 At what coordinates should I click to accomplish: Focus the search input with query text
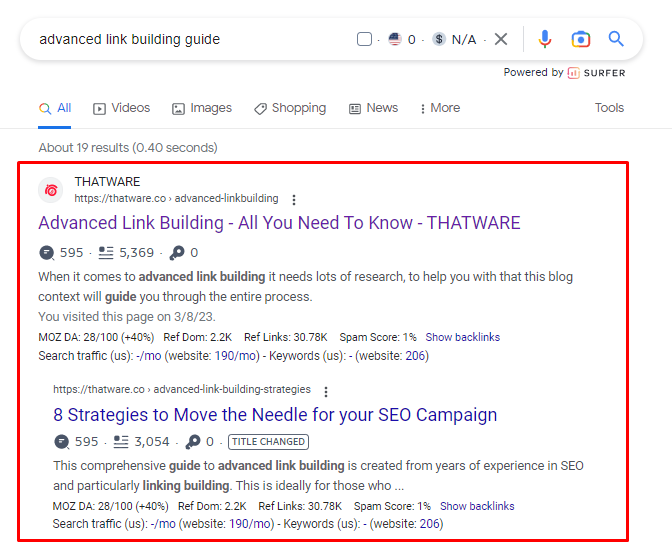(x=129, y=39)
